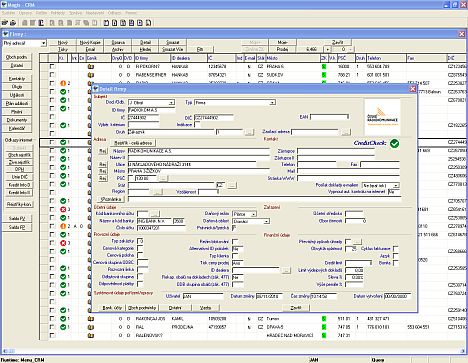Click the Hledej button

click(x=145, y=49)
